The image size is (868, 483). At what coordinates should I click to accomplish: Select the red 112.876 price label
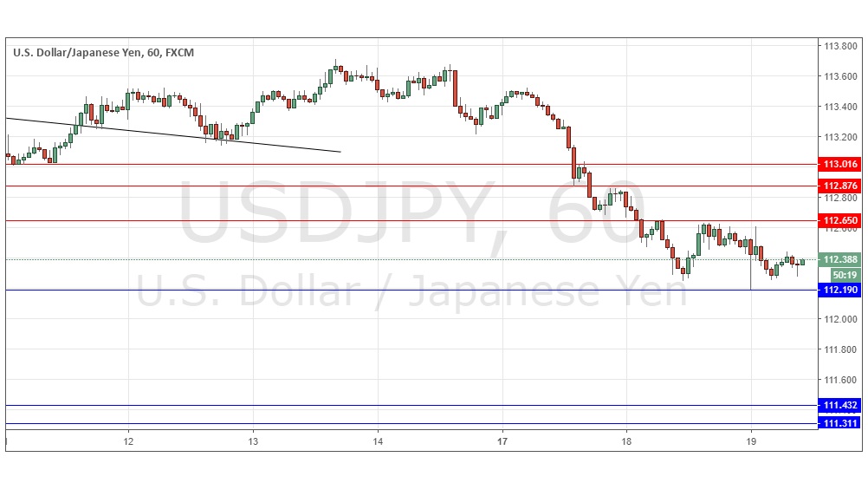point(840,186)
